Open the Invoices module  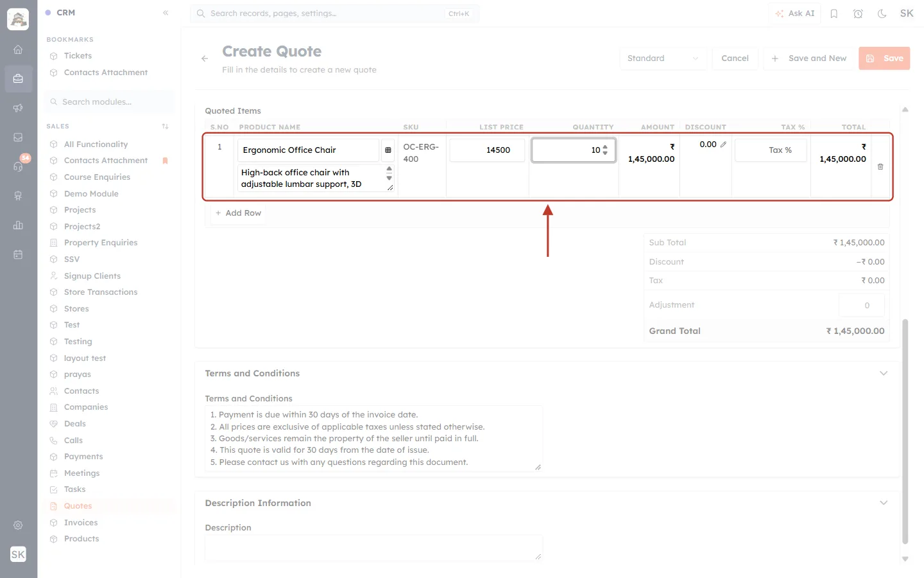click(x=81, y=523)
